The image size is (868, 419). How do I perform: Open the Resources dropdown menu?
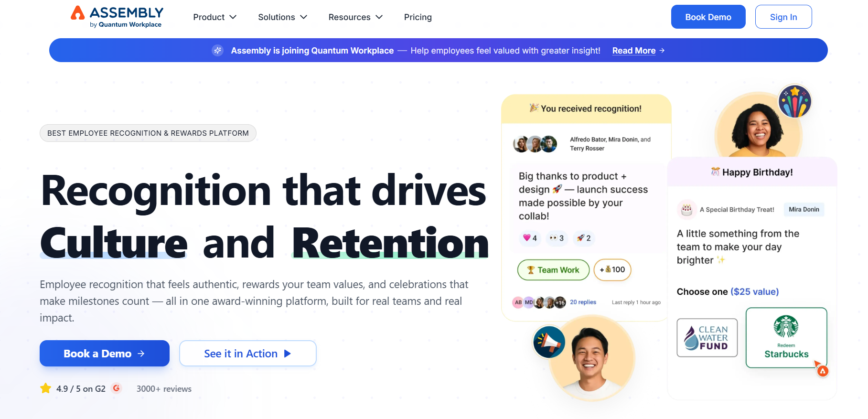356,17
